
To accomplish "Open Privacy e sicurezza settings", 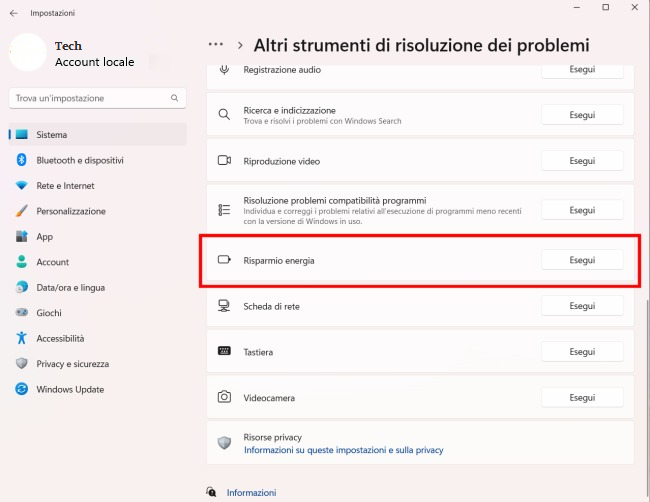I will pos(72,364).
